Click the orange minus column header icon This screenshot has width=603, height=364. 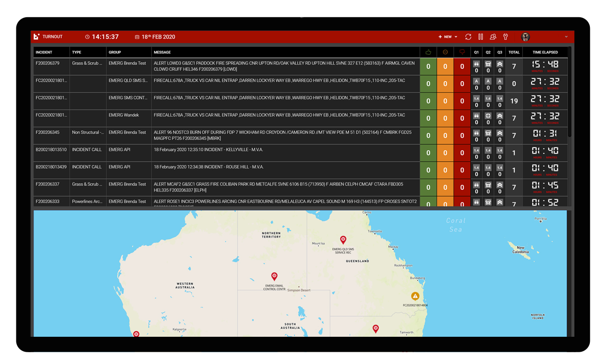click(x=445, y=52)
